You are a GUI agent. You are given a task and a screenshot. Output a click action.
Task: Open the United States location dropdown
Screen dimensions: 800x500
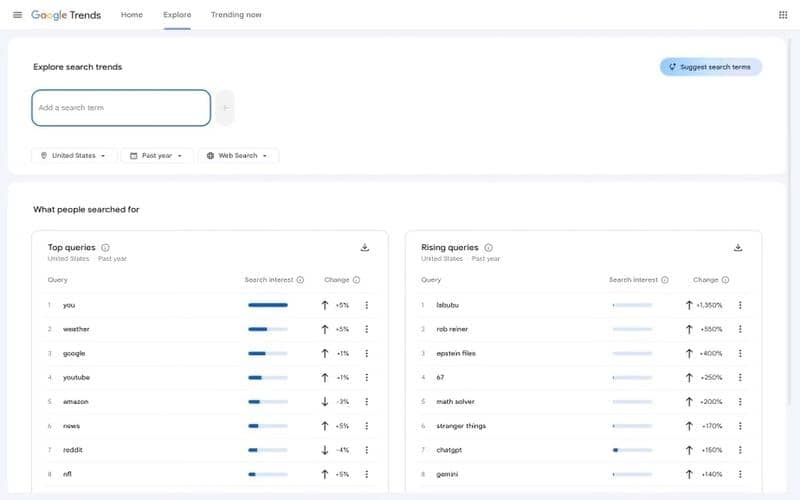coord(73,156)
